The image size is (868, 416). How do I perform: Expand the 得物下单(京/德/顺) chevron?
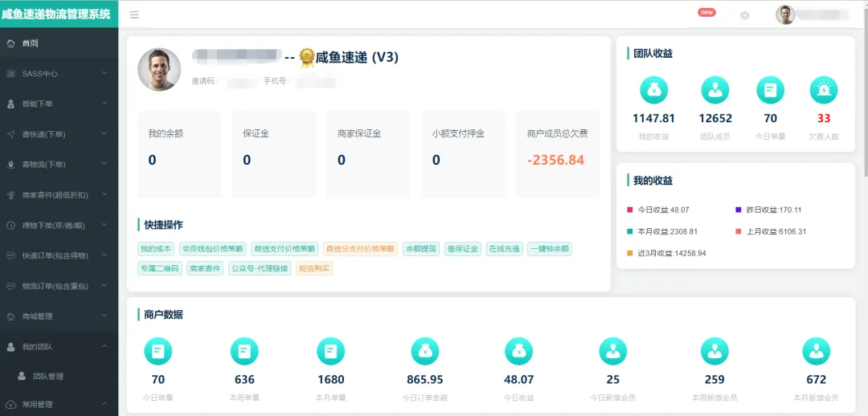coord(104,225)
